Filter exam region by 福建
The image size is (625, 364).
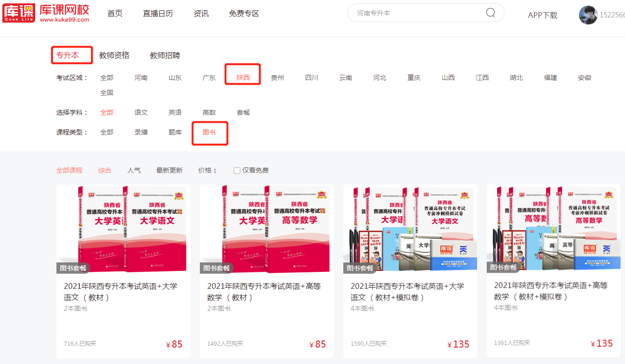pyautogui.click(x=550, y=78)
